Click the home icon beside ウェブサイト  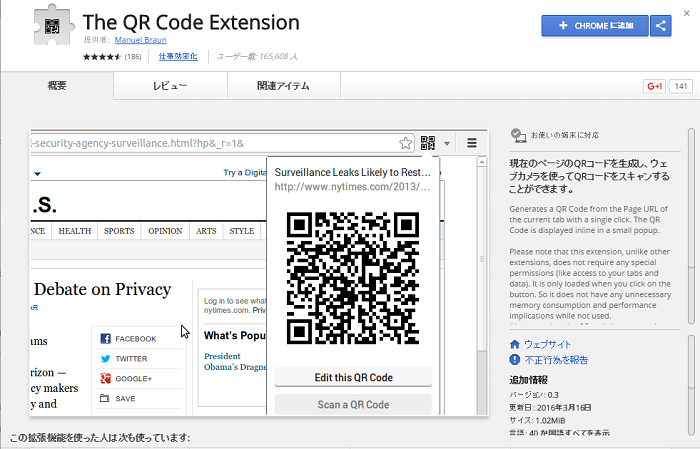click(x=515, y=344)
